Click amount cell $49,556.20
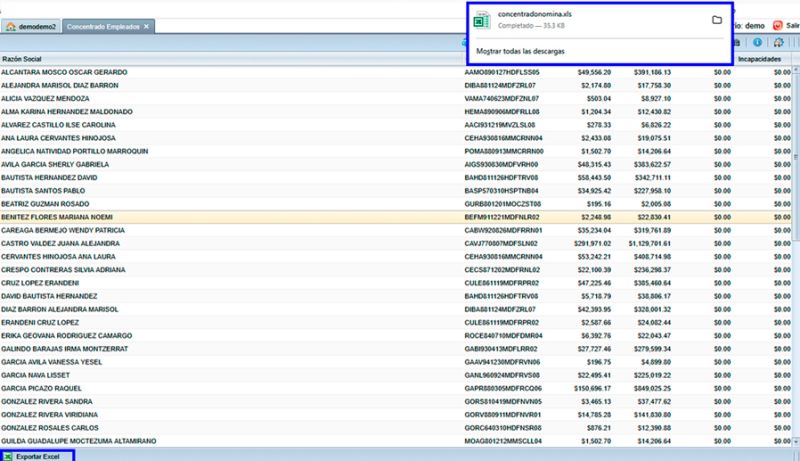This screenshot has width=800, height=461. click(x=594, y=72)
